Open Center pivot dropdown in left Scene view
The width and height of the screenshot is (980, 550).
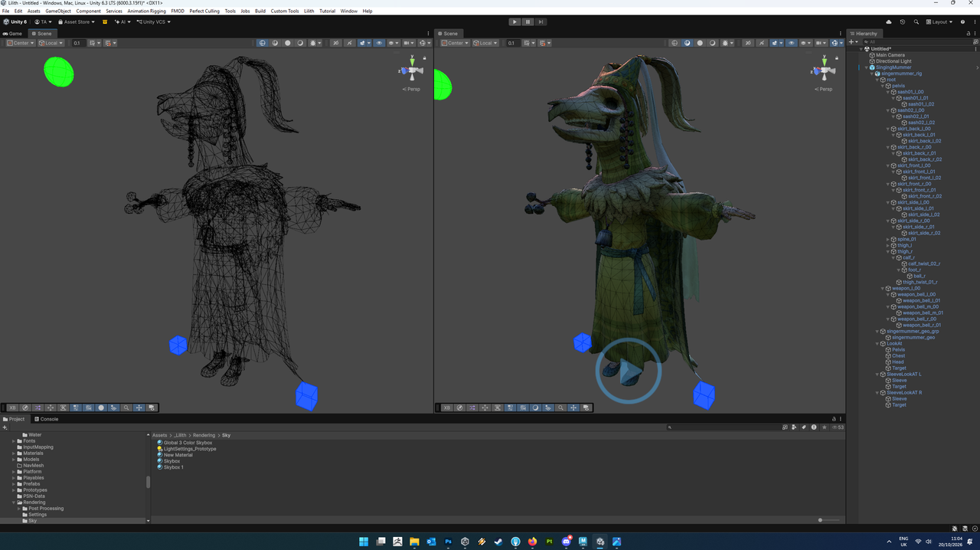pyautogui.click(x=21, y=43)
